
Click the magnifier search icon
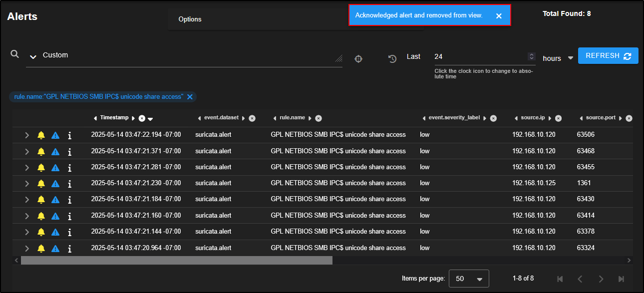point(14,54)
